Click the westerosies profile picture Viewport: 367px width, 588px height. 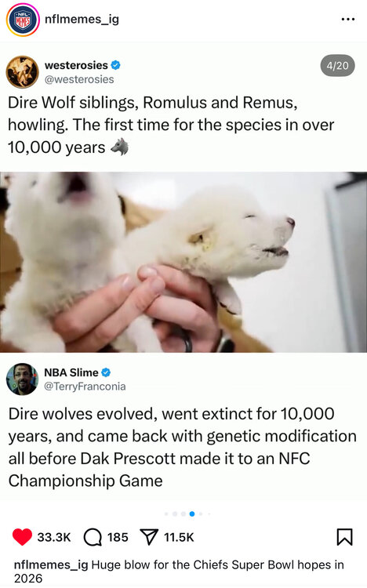click(x=23, y=72)
